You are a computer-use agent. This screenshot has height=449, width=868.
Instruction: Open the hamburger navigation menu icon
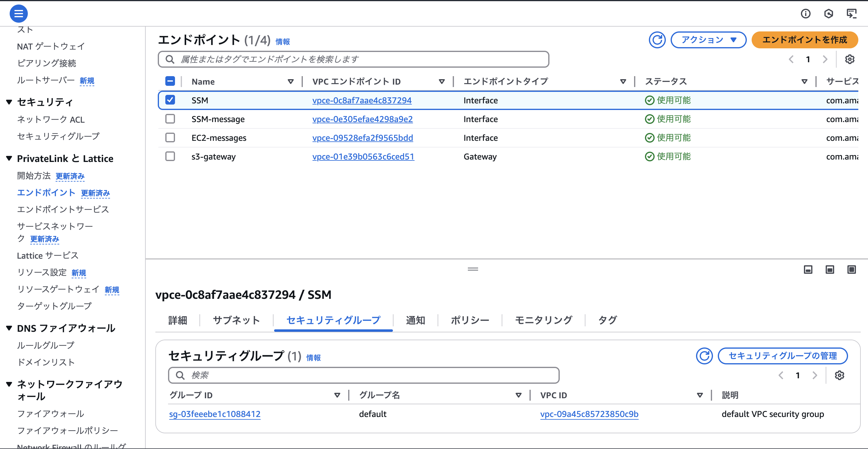[x=18, y=14]
